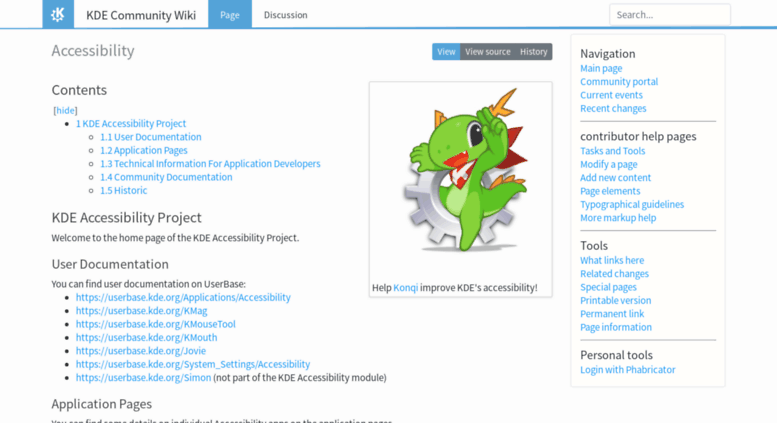This screenshot has width=777, height=423.
Task: Switch to the Page tab
Action: 230,14
